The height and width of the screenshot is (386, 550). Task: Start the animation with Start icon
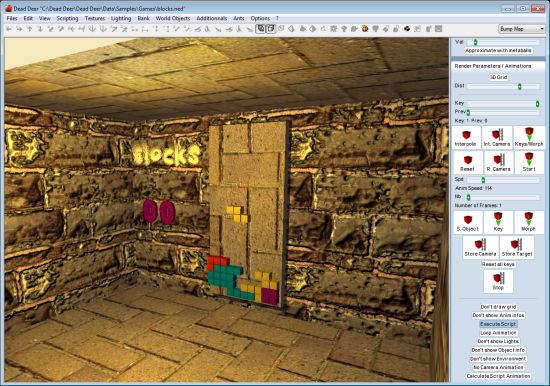click(x=529, y=163)
